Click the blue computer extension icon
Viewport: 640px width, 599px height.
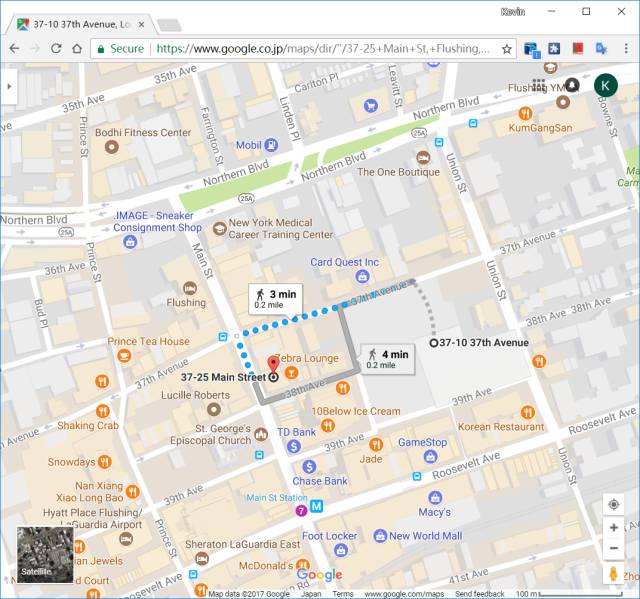point(532,50)
